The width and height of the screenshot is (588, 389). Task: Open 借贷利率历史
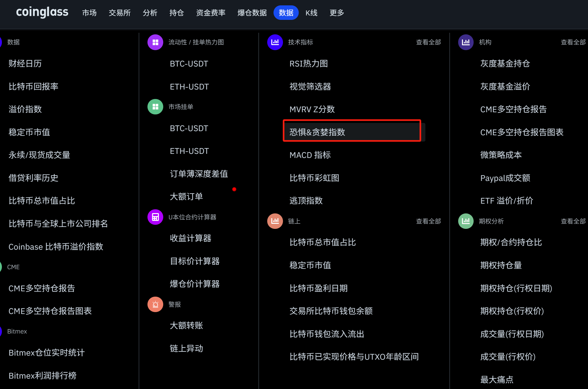tap(33, 178)
